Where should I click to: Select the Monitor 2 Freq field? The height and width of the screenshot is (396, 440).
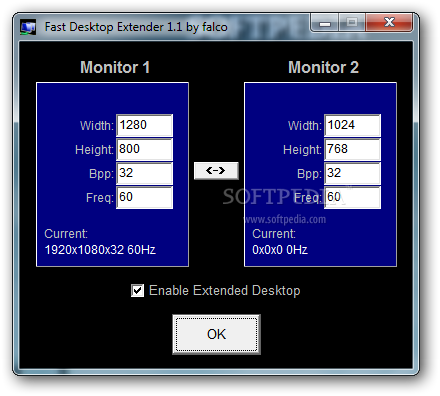(x=352, y=197)
